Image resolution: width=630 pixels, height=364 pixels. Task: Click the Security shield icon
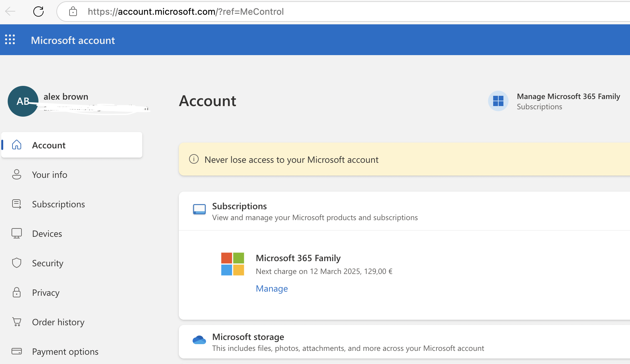coord(17,263)
